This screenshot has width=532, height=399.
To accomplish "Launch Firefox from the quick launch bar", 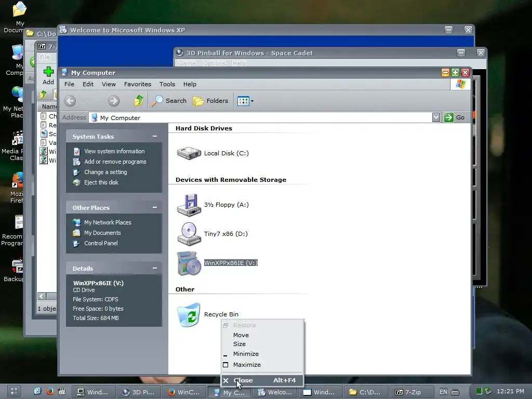I will [50, 391].
